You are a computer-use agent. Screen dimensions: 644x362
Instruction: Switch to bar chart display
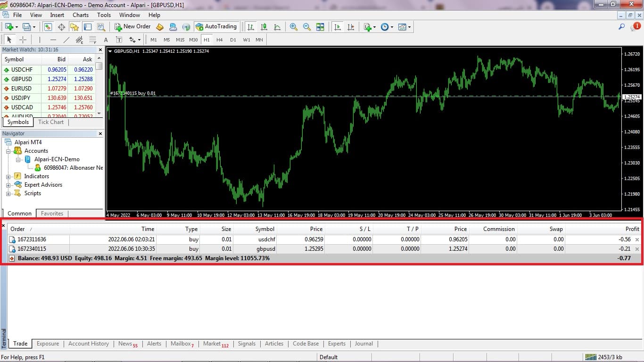(x=251, y=27)
